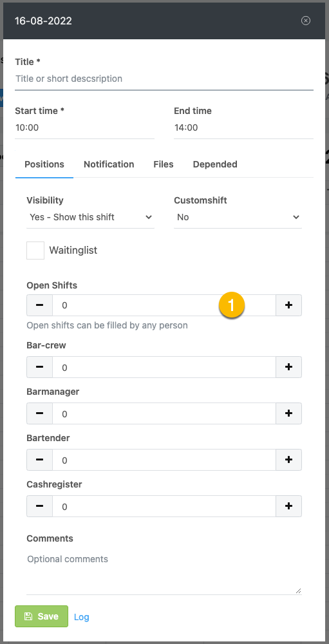
Task: Reduce Bar-crew count using minus icon
Action: [39, 367]
